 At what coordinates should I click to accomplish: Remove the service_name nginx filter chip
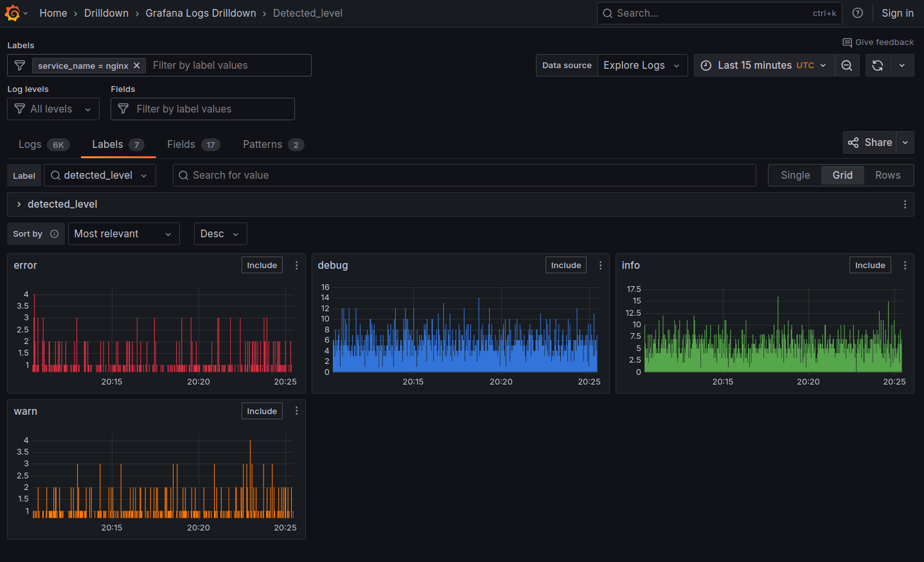(136, 65)
